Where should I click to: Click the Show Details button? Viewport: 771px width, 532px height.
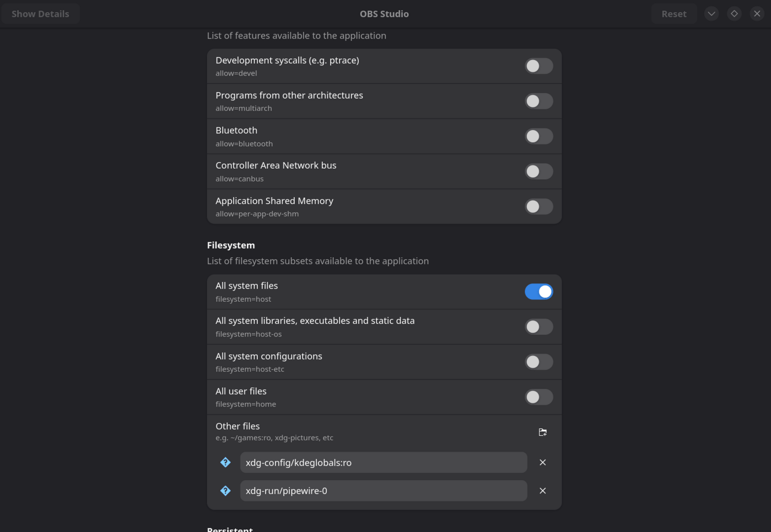40,14
